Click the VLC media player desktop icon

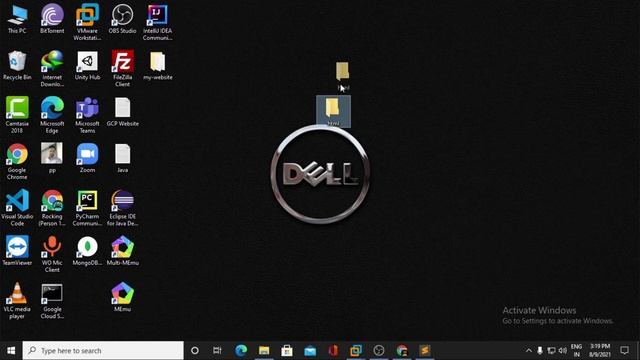click(17, 301)
